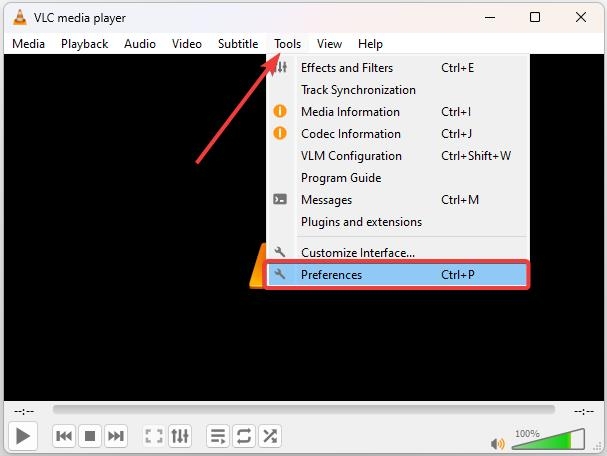The image size is (607, 456).
Task: Click the Preferences menu item
Action: [x=398, y=275]
